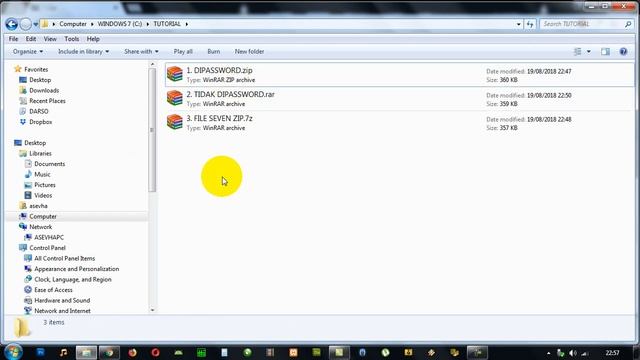
Task: Select the file name 1. DIPASSWORD.zip
Action: (x=219, y=70)
